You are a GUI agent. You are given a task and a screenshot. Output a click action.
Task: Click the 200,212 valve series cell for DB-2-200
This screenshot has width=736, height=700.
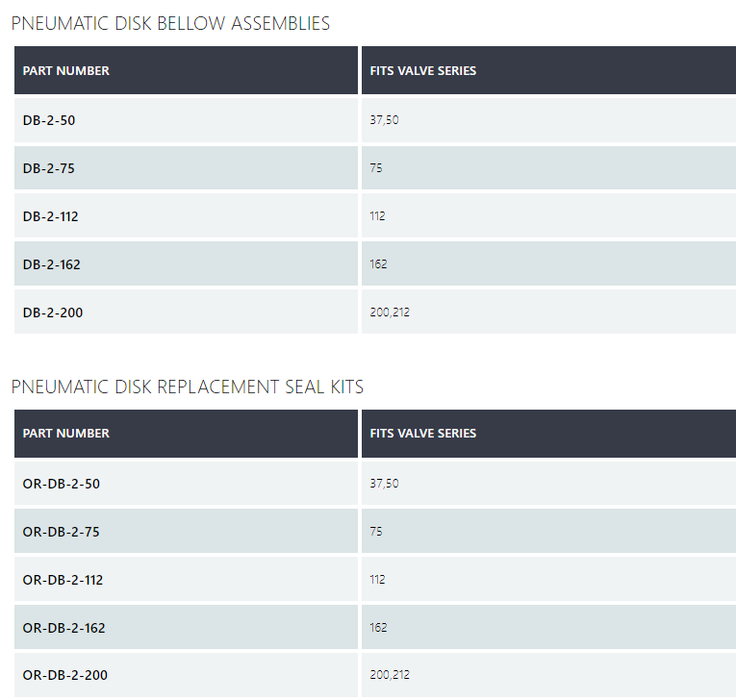pos(390,312)
